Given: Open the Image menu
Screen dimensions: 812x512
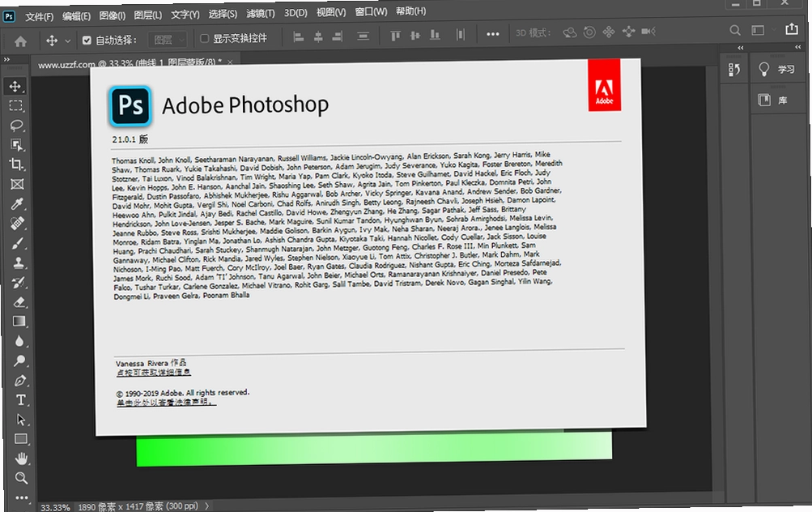Looking at the screenshot, I should tap(113, 15).
